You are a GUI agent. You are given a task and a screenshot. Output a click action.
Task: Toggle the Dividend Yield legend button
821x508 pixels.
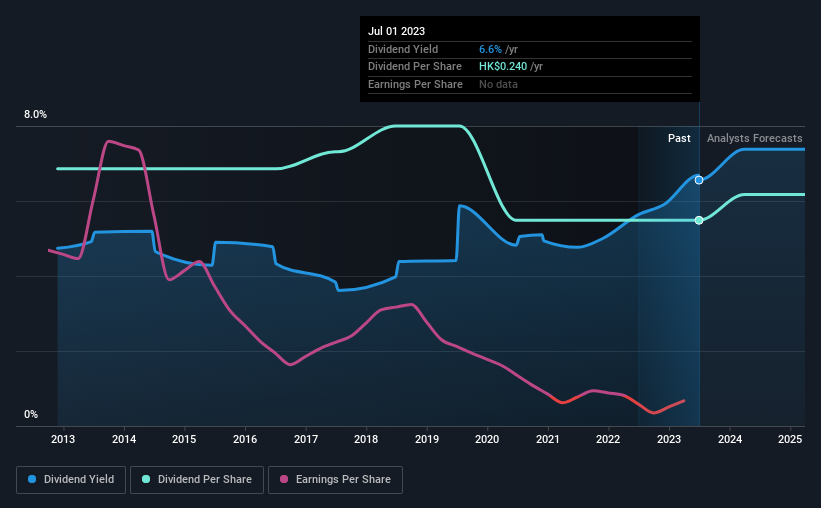pyautogui.click(x=71, y=480)
